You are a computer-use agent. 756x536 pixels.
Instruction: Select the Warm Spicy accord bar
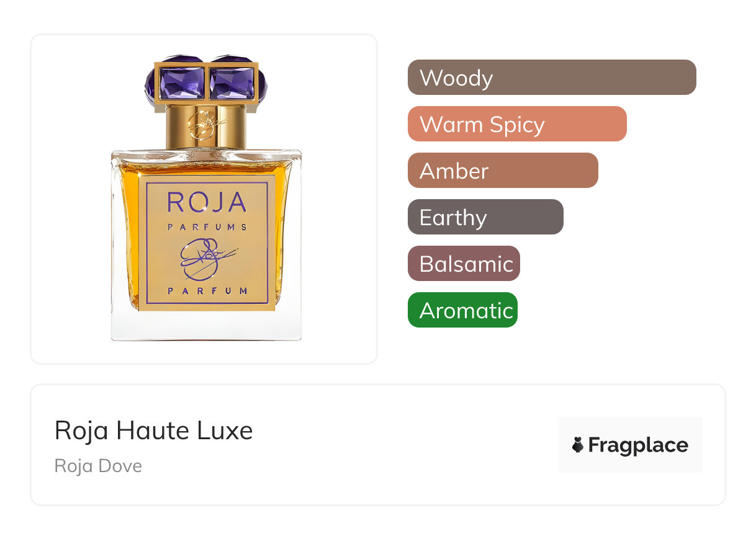517,124
